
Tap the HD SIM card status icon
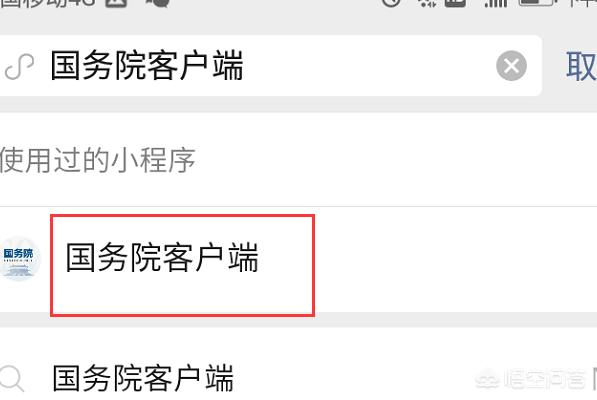pos(456,3)
